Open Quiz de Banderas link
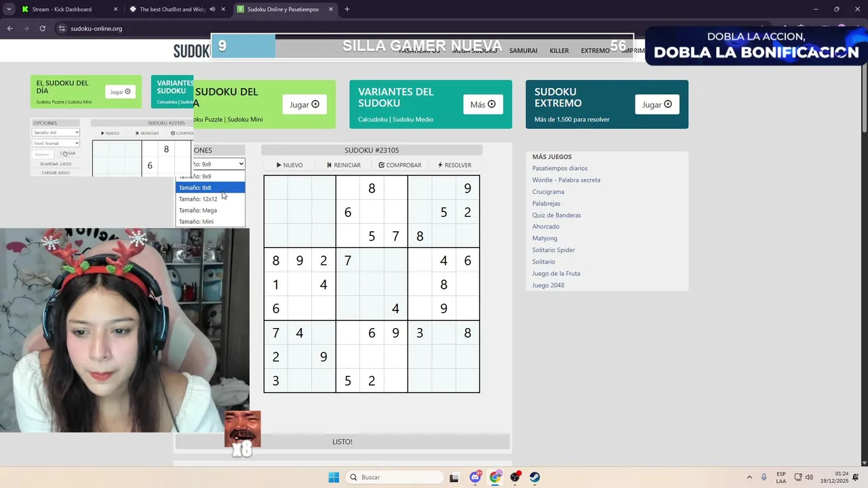Viewport: 868px width, 488px height. [557, 215]
